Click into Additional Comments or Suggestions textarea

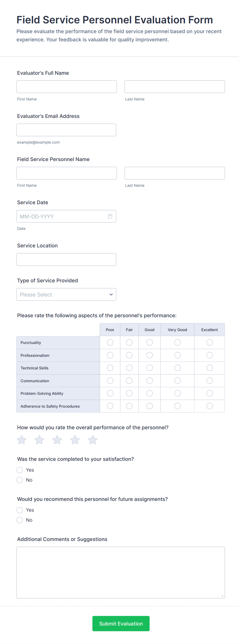[121, 572]
